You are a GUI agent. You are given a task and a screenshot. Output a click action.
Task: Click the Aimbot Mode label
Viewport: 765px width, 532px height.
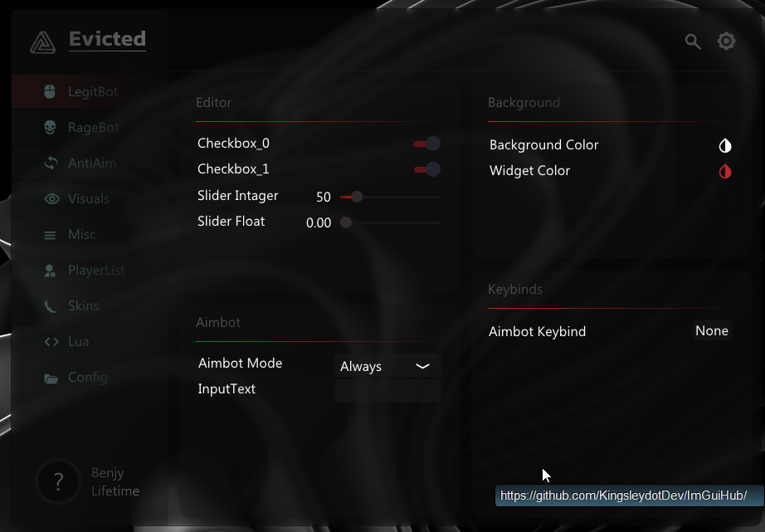pyautogui.click(x=240, y=364)
